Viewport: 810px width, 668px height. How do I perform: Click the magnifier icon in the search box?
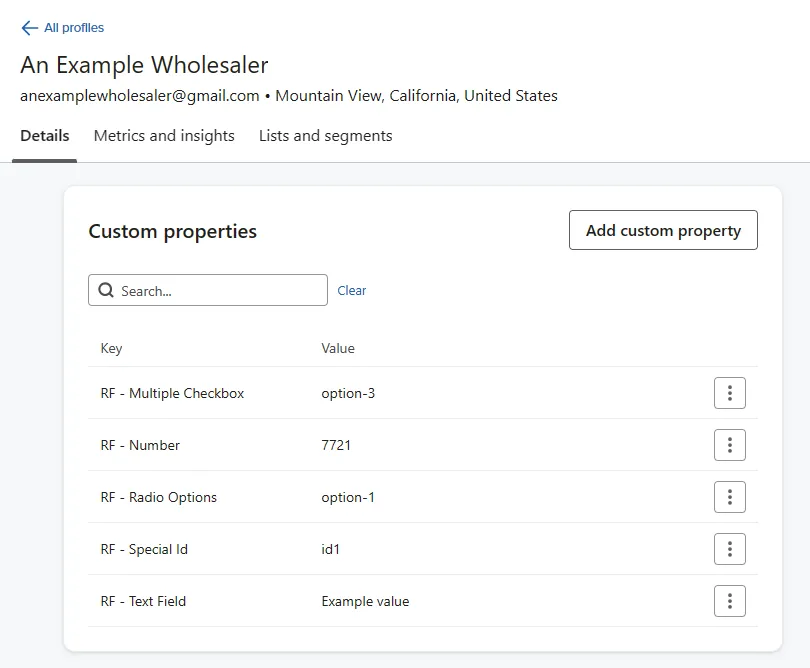click(106, 290)
